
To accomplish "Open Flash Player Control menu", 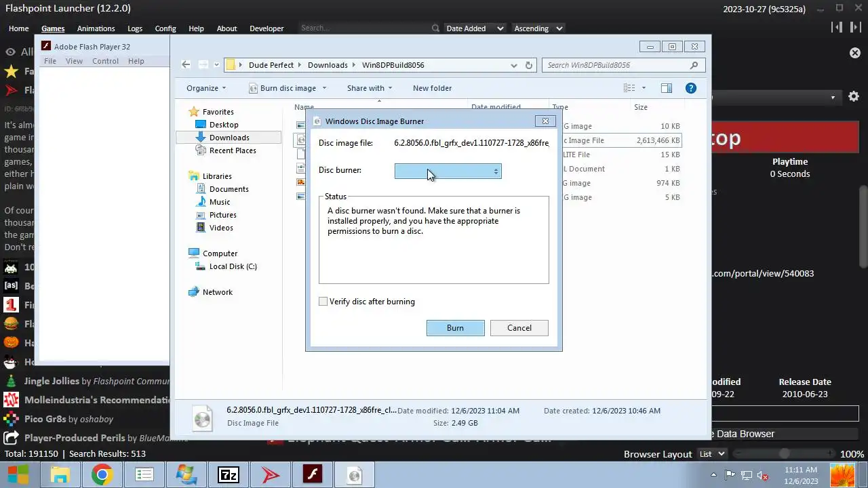I will 105,61.
